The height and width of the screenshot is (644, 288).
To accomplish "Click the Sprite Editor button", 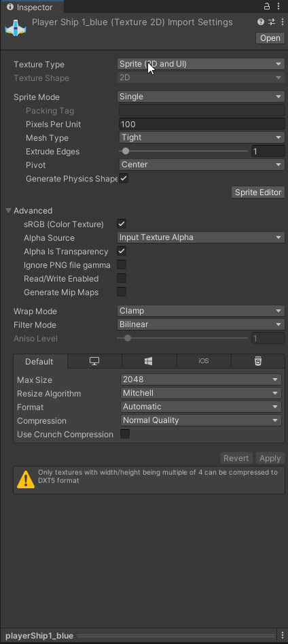I will pyautogui.click(x=258, y=192).
